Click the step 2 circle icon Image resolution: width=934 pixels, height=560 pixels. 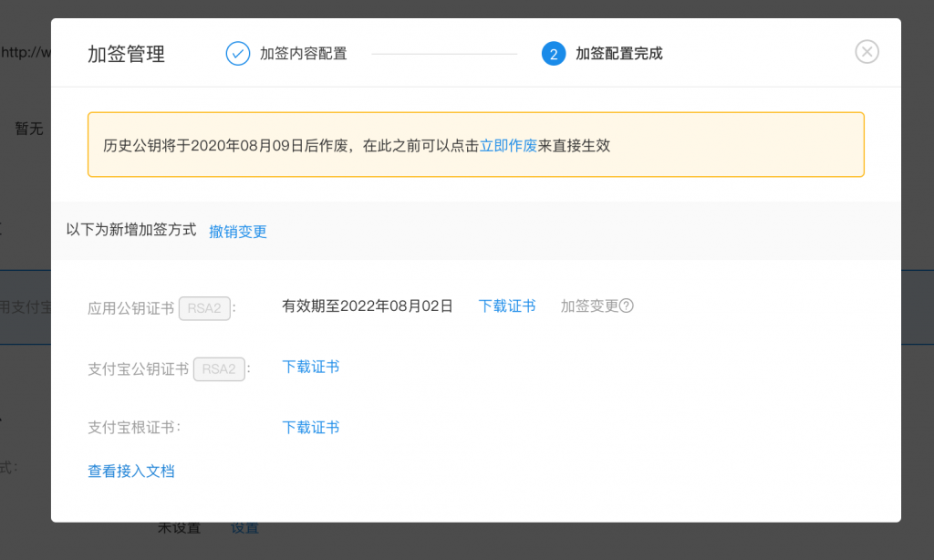coord(554,54)
